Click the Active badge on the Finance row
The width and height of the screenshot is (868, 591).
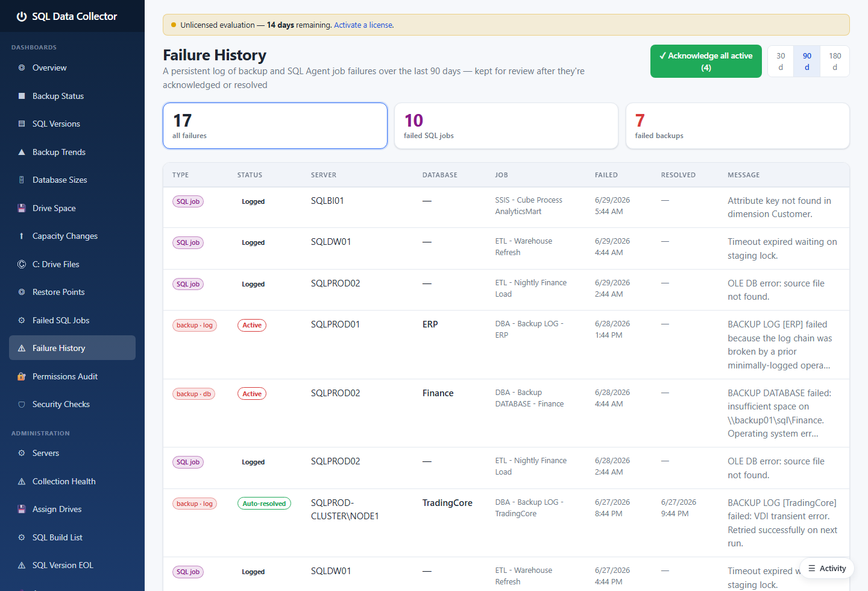pos(252,394)
